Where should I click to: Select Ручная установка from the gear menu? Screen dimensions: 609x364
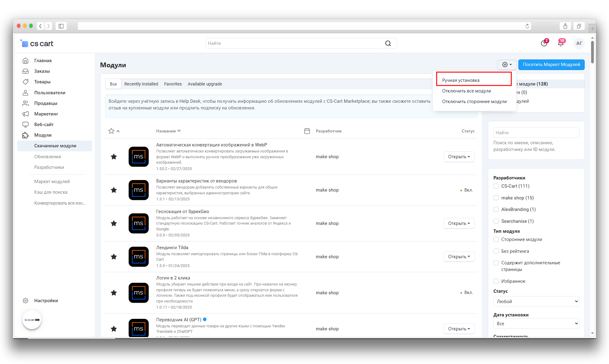(461, 80)
